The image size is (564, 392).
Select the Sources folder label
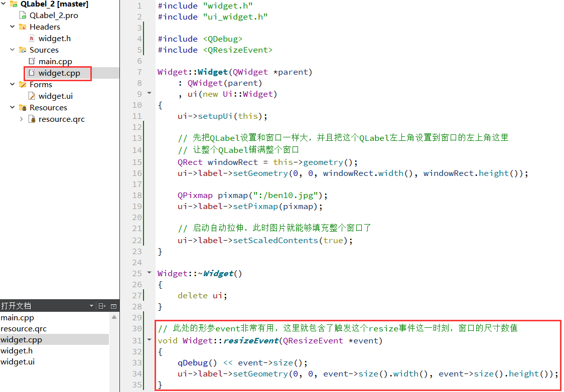44,50
